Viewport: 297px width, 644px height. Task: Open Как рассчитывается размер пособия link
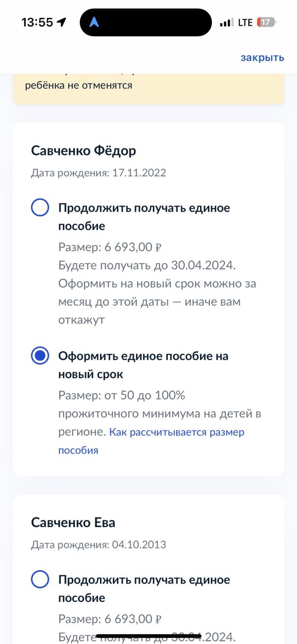151,441
